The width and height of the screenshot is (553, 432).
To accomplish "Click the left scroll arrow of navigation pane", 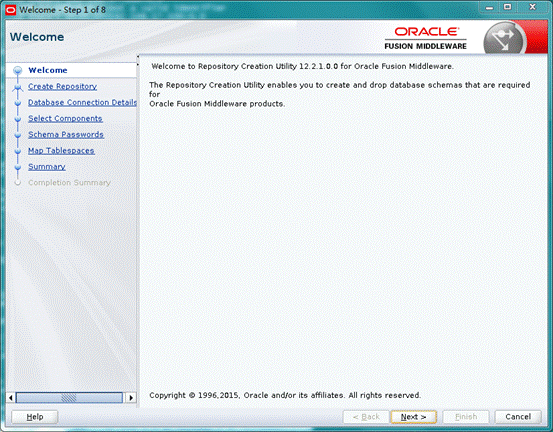I will (11, 397).
